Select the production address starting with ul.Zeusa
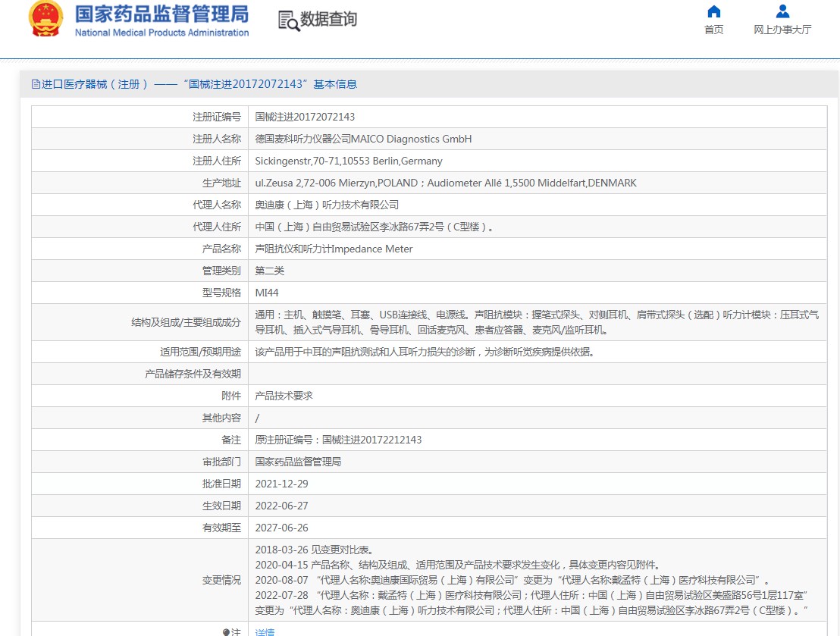This screenshot has height=636, width=840. tap(446, 183)
